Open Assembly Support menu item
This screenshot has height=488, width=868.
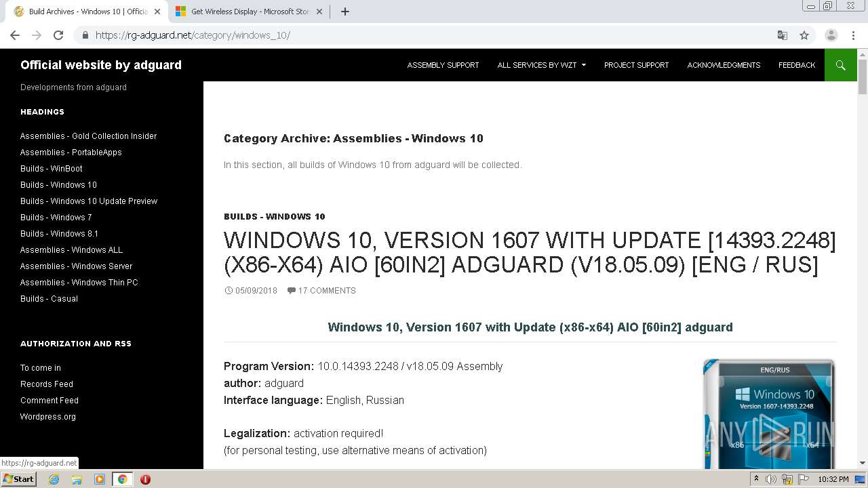pos(443,65)
